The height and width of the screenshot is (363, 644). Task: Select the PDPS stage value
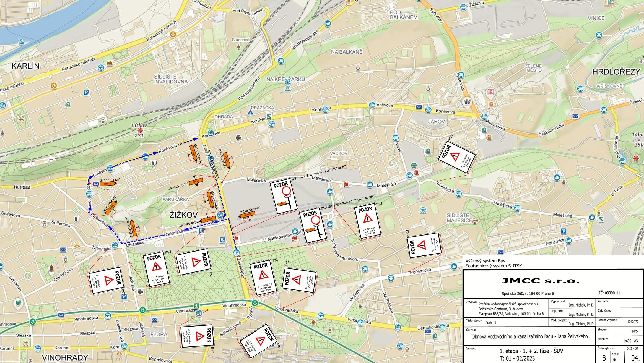pyautogui.click(x=634, y=331)
